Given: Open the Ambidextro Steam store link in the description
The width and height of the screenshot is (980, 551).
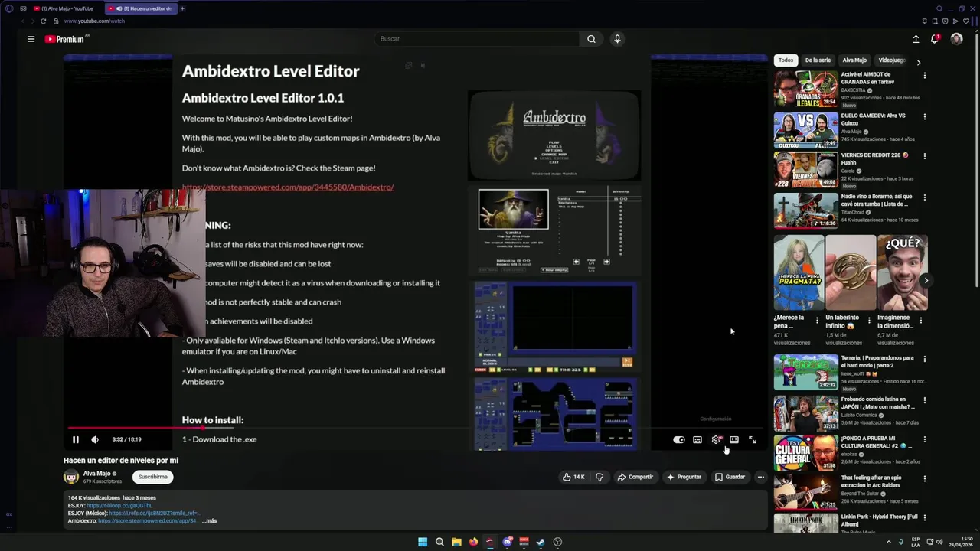Looking at the screenshot, I should (148, 521).
